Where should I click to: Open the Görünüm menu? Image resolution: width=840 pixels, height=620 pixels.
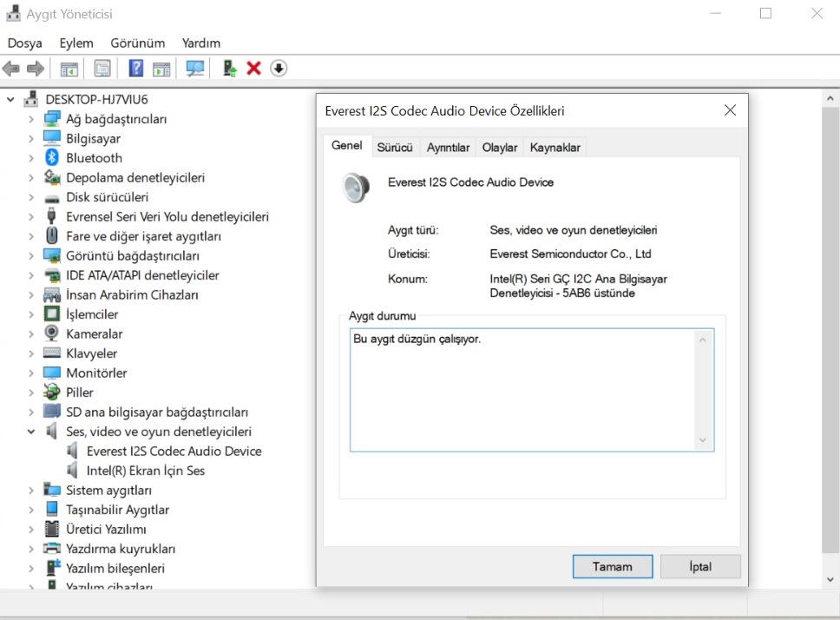138,43
